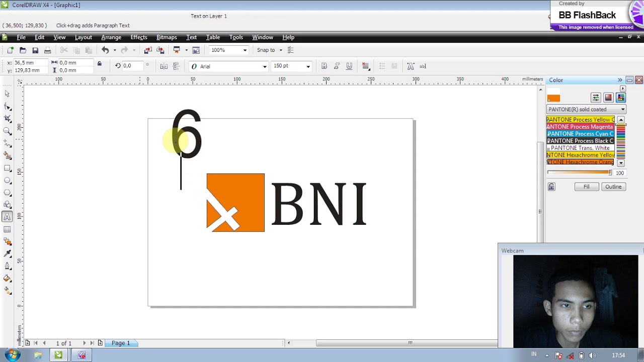Pick PANTONE Process Magenta color
The width and height of the screenshot is (644, 362).
tap(581, 127)
